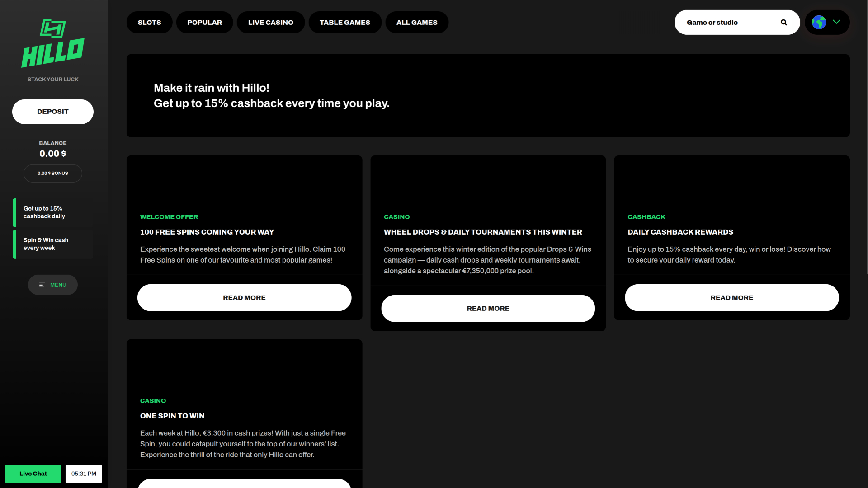The image size is (868, 488).
Task: Read more about 100 Free Spins
Action: point(244,298)
